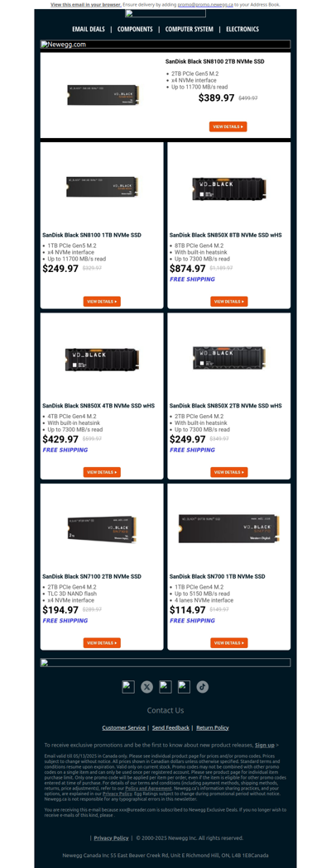Click the first broken social image icon

(x=128, y=687)
